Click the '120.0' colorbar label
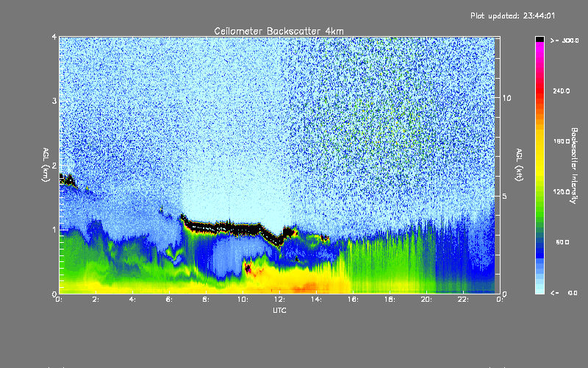 (x=562, y=191)
